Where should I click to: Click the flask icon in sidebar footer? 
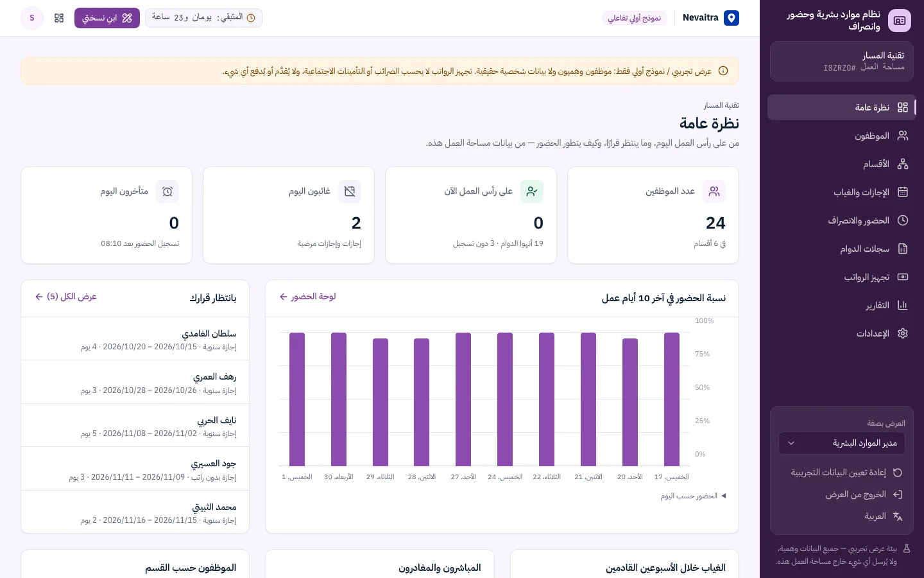tap(907, 549)
